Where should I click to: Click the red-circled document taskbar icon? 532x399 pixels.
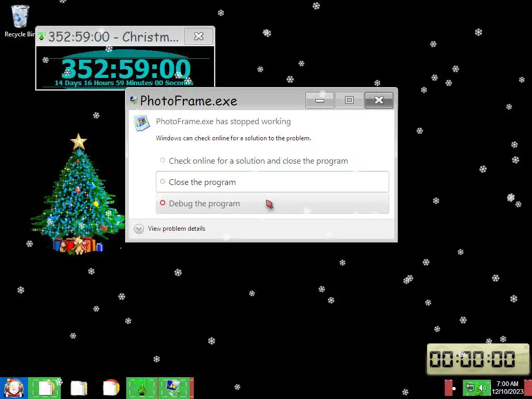pos(111,388)
